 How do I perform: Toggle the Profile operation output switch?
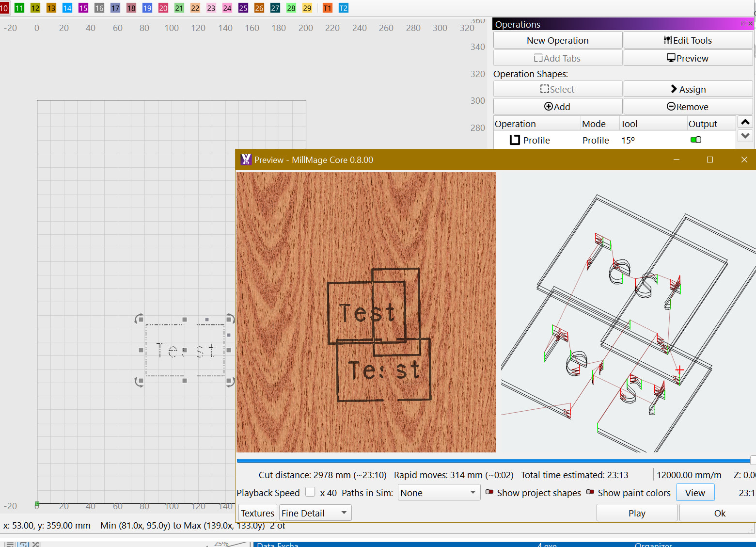point(696,140)
